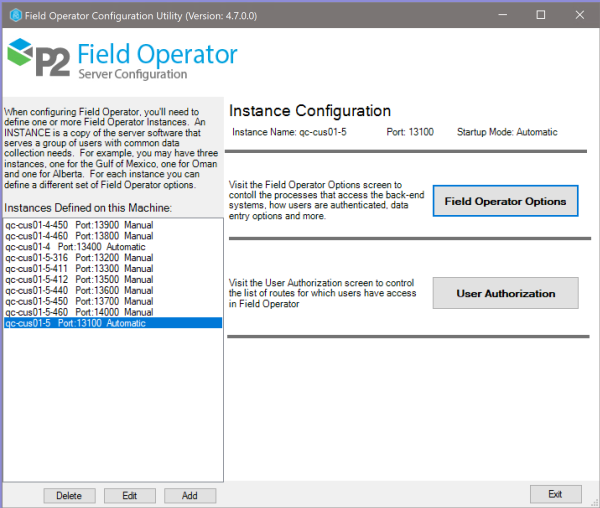
Task: Select instance qc-cus01-5-460 port 14000
Action: click(79, 312)
